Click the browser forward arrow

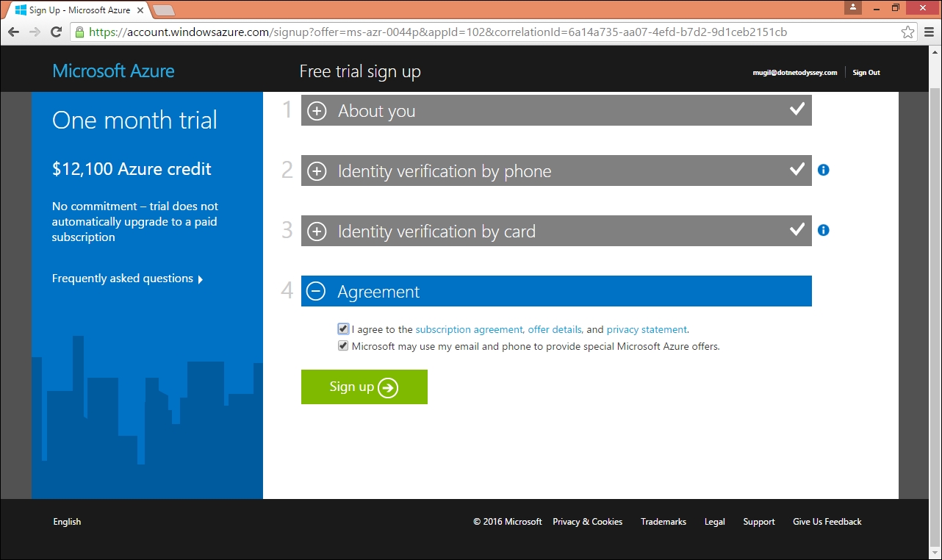click(x=35, y=32)
